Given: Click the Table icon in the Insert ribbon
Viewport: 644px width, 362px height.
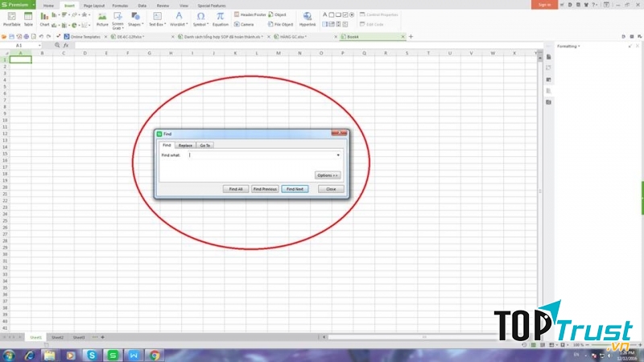Looking at the screenshot, I should point(28,16).
